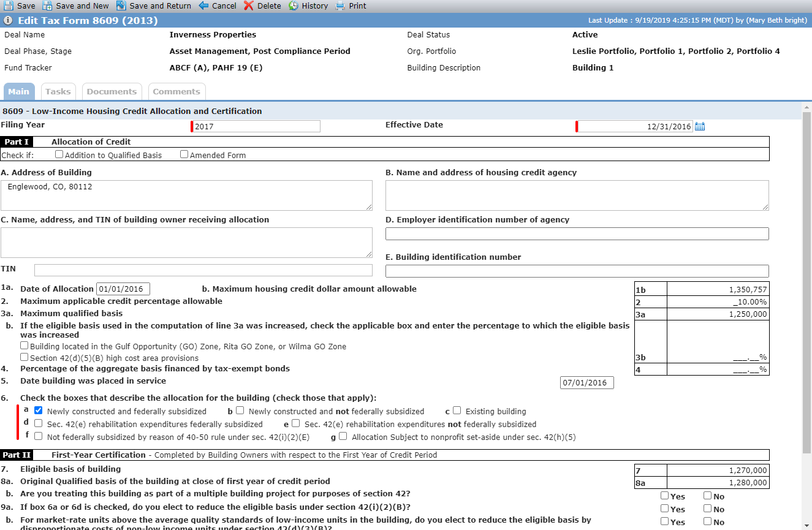Click the Date of Allocation field
The image size is (812, 530).
(123, 289)
